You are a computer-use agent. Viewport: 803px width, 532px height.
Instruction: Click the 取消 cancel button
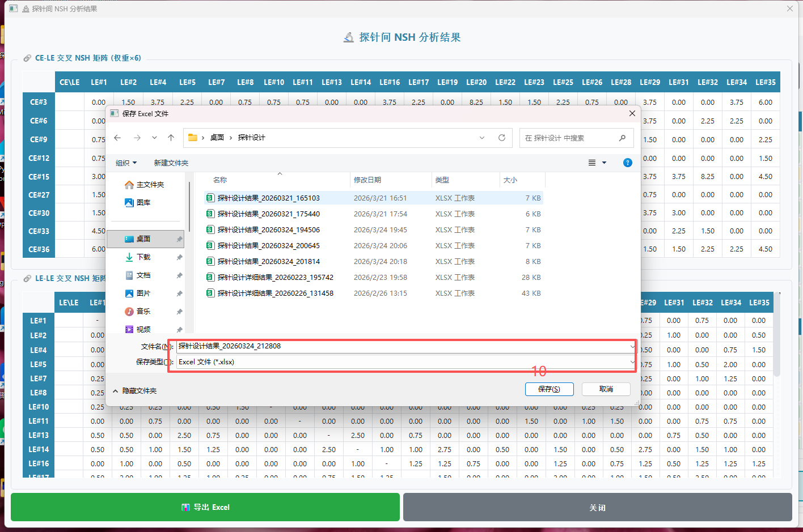(606, 389)
